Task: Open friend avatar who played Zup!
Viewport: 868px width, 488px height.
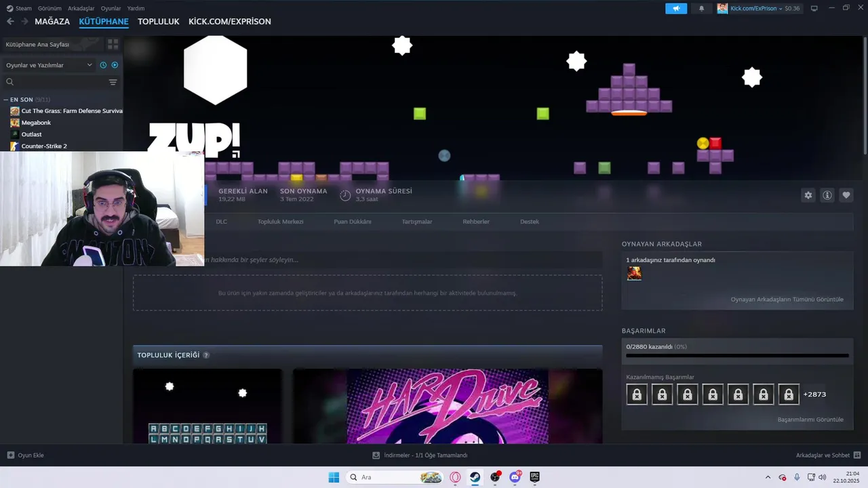Action: coord(634,273)
